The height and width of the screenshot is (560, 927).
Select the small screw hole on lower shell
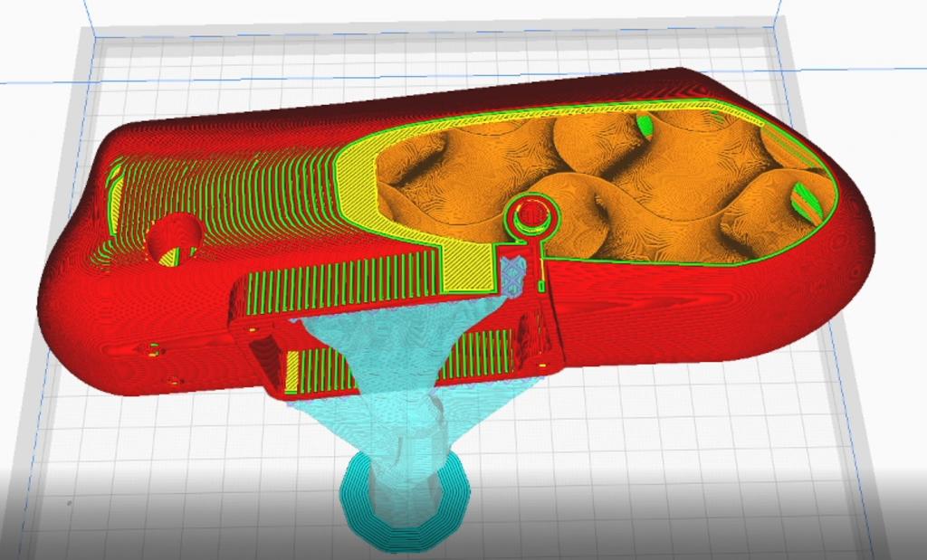154,349
